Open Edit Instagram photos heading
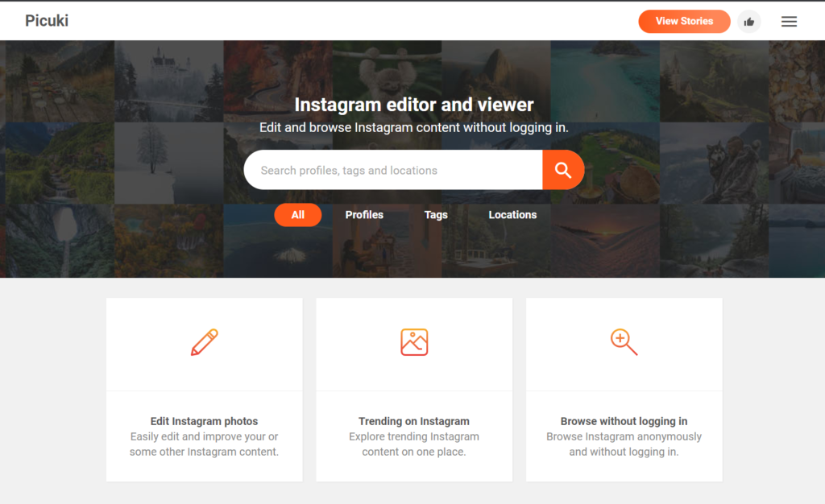Viewport: 825px width, 504px height. [204, 421]
